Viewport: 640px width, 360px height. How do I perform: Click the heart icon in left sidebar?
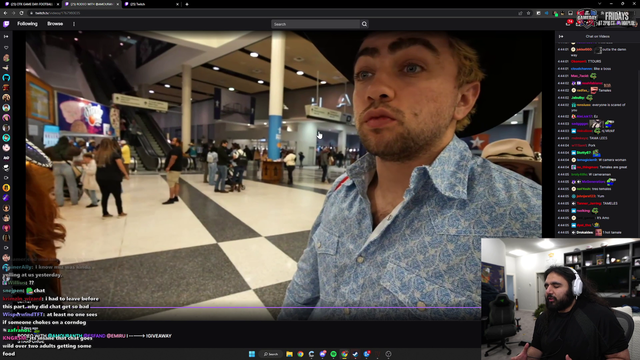[x=6, y=48]
